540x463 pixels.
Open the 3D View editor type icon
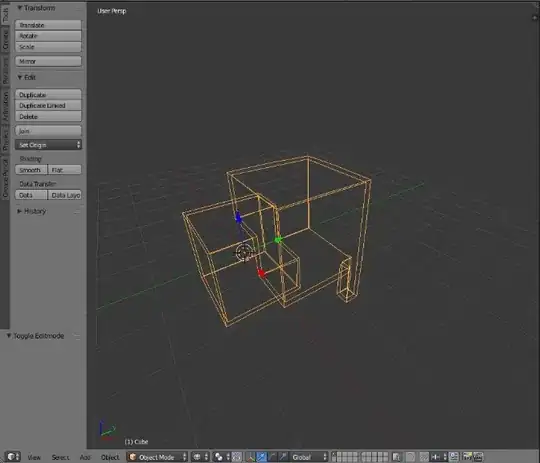[x=12, y=457]
